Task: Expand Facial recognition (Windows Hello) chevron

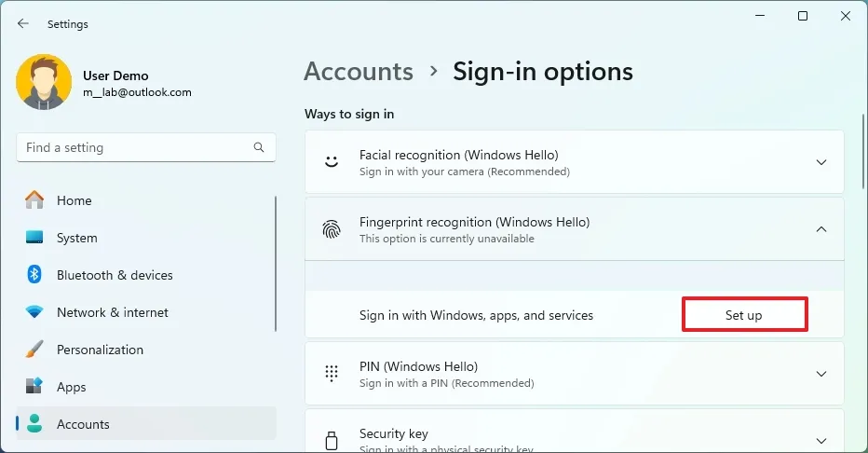Action: point(821,162)
